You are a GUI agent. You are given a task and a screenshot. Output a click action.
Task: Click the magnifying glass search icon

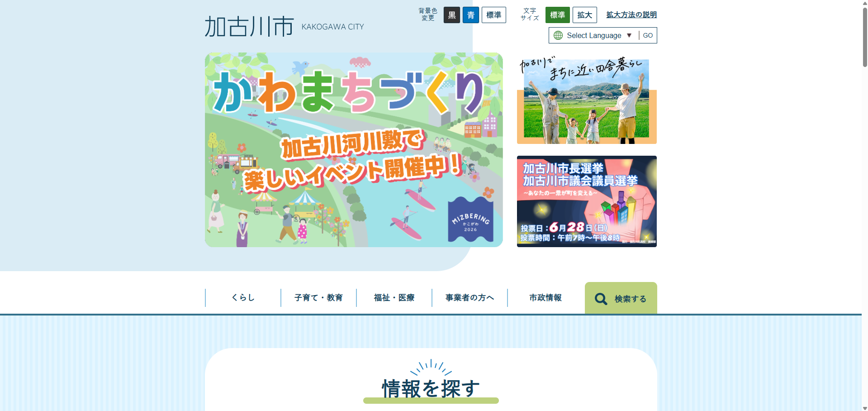pyautogui.click(x=601, y=299)
